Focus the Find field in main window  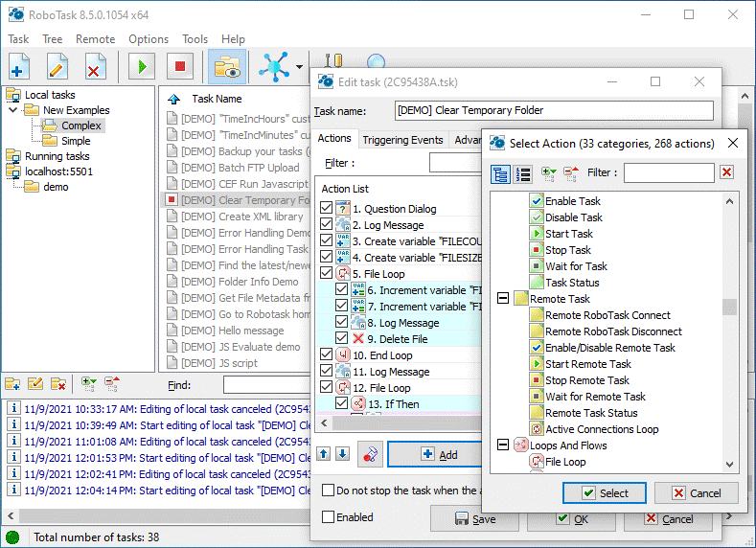pos(266,385)
